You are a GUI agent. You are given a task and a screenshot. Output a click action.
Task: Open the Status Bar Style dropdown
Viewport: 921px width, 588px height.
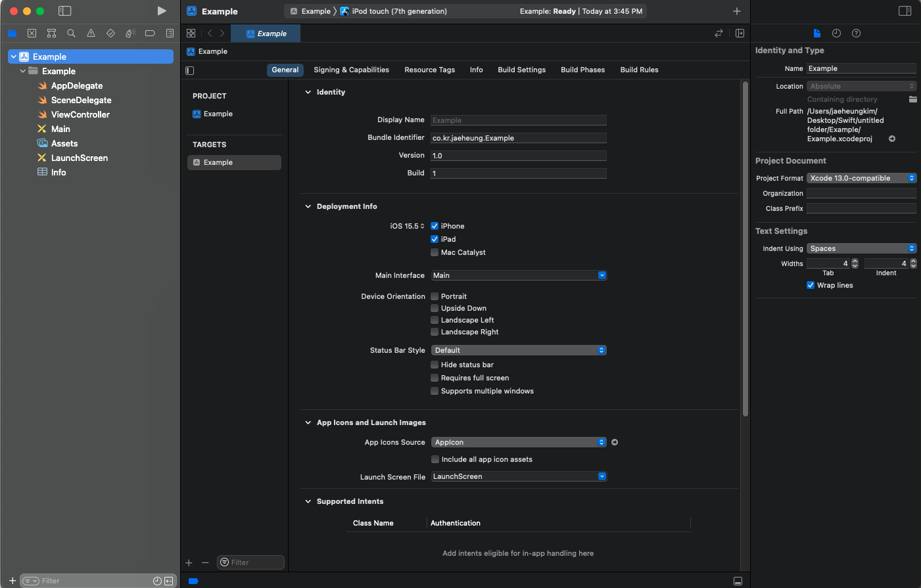519,350
